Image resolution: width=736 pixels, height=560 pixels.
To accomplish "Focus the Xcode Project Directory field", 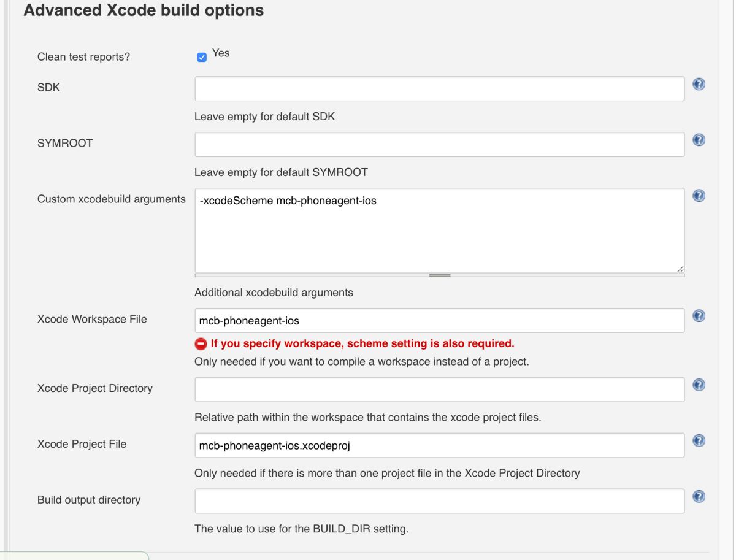I will coord(439,389).
